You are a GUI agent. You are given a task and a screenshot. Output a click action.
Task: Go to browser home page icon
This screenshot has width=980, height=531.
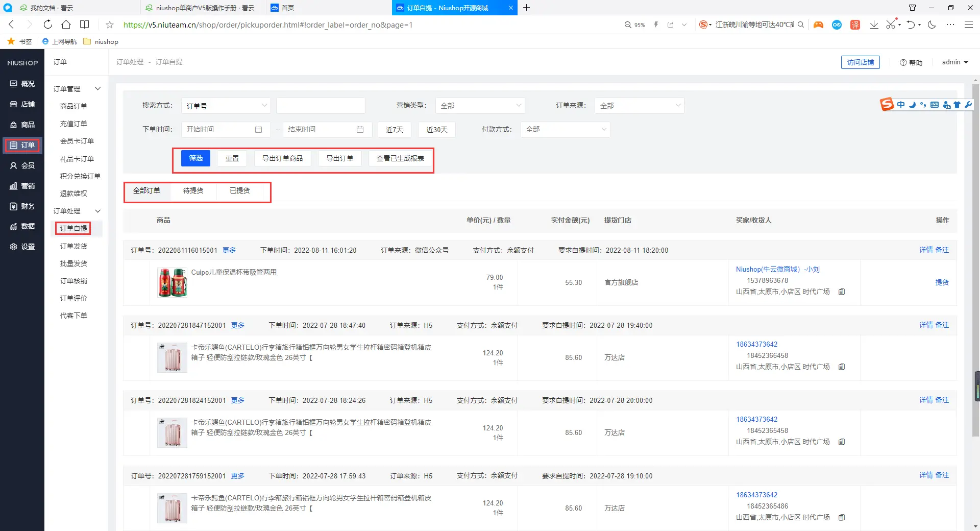pos(66,25)
